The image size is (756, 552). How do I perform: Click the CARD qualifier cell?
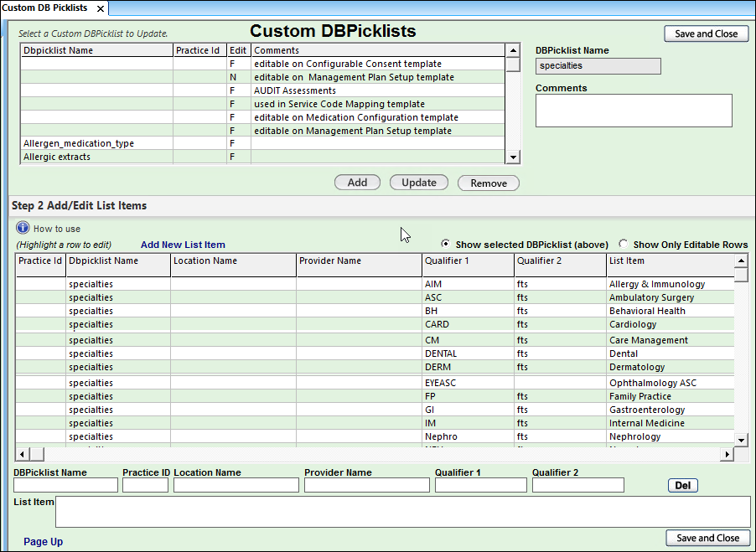pos(468,325)
